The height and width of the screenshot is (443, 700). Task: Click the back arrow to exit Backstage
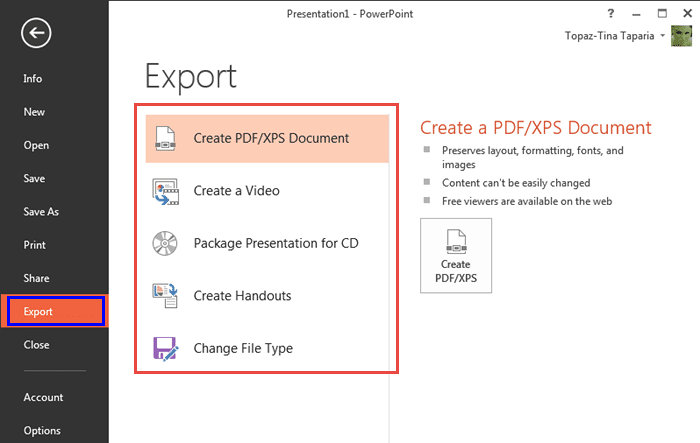[36, 33]
